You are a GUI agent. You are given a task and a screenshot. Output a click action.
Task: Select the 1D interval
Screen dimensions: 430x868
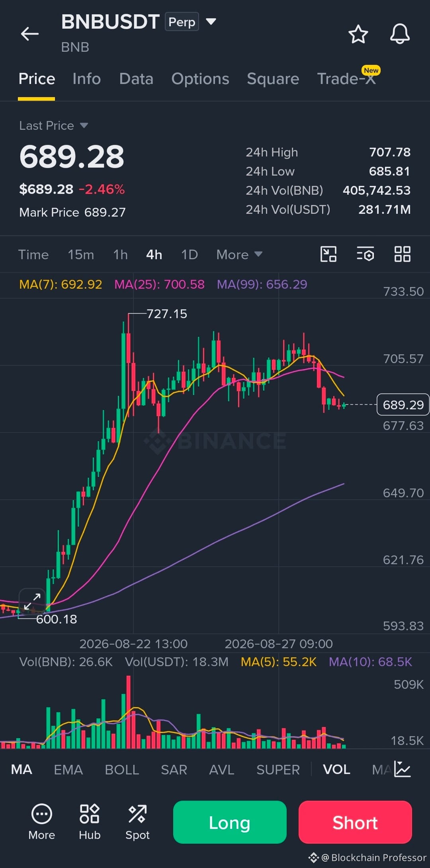[x=190, y=254]
